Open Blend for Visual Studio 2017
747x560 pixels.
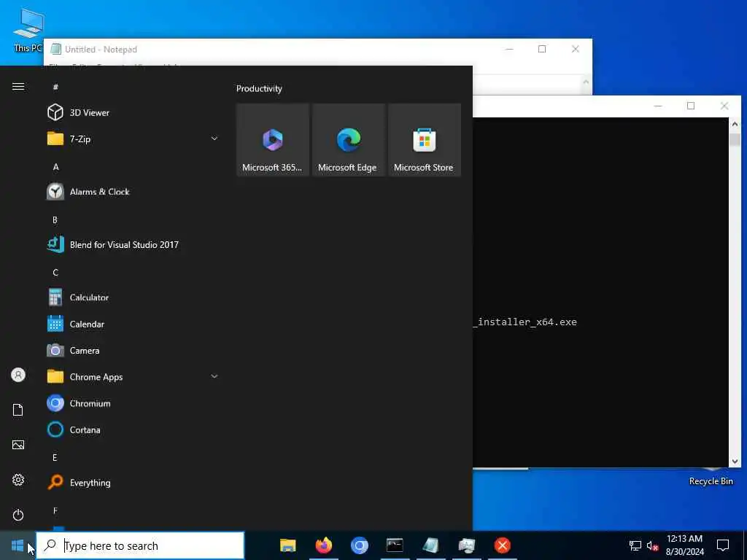(133, 244)
